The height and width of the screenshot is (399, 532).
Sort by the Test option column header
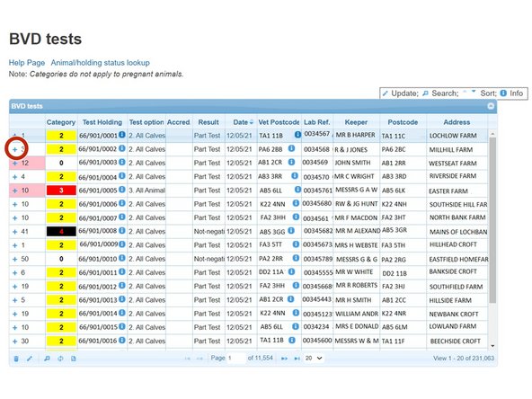[146, 122]
